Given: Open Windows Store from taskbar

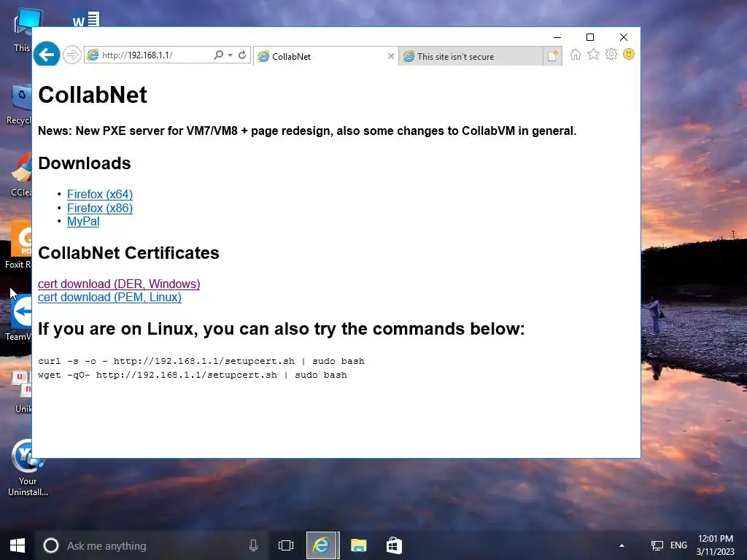Looking at the screenshot, I should point(394,545).
